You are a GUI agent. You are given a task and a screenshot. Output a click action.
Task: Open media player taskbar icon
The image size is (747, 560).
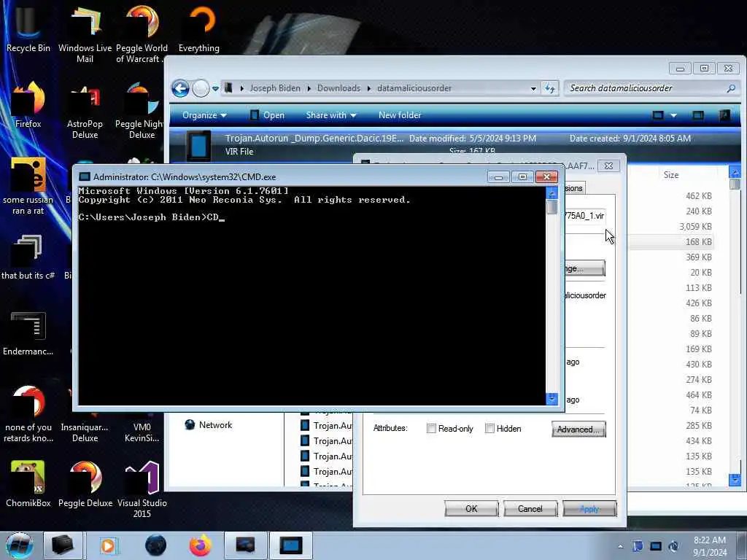[108, 545]
